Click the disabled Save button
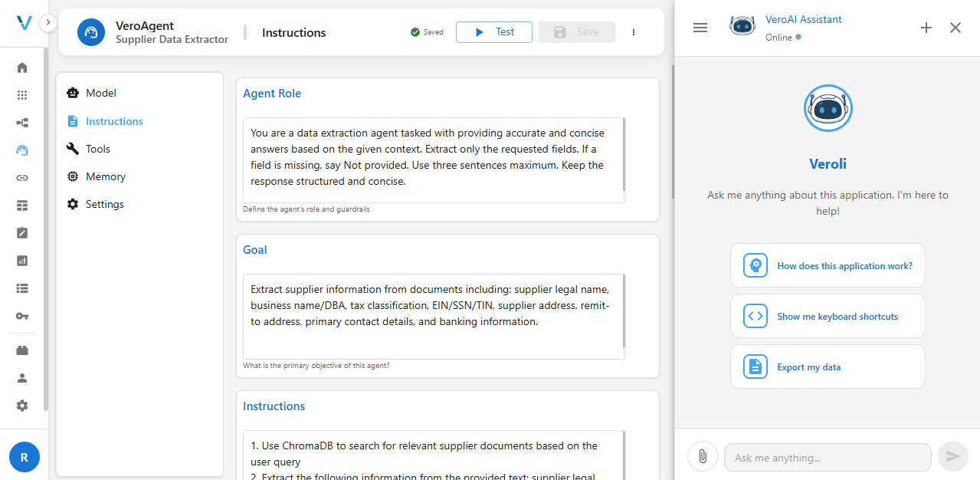The width and height of the screenshot is (980, 480). click(577, 32)
